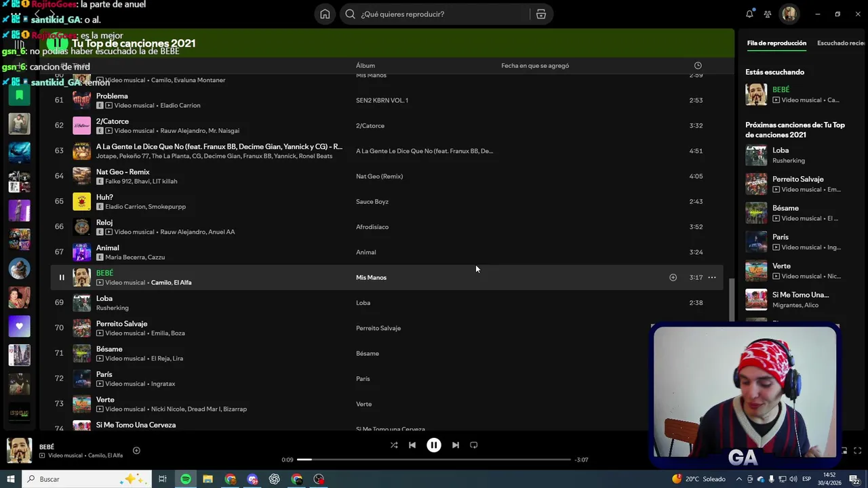The image size is (868, 488).
Task: Enter fullscreen view
Action: coord(857,451)
